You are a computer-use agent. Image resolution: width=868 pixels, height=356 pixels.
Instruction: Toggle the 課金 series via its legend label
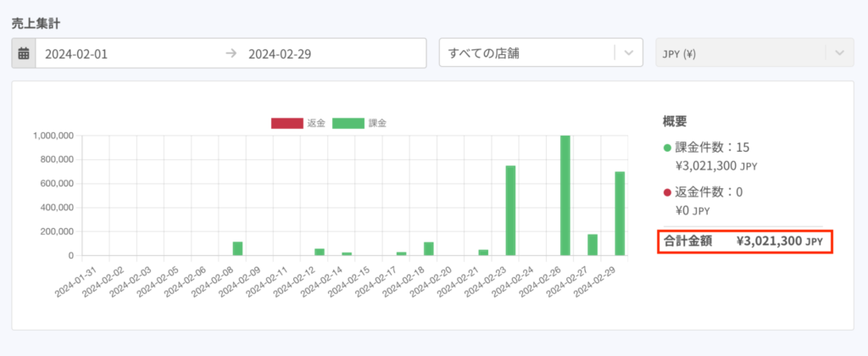(377, 124)
